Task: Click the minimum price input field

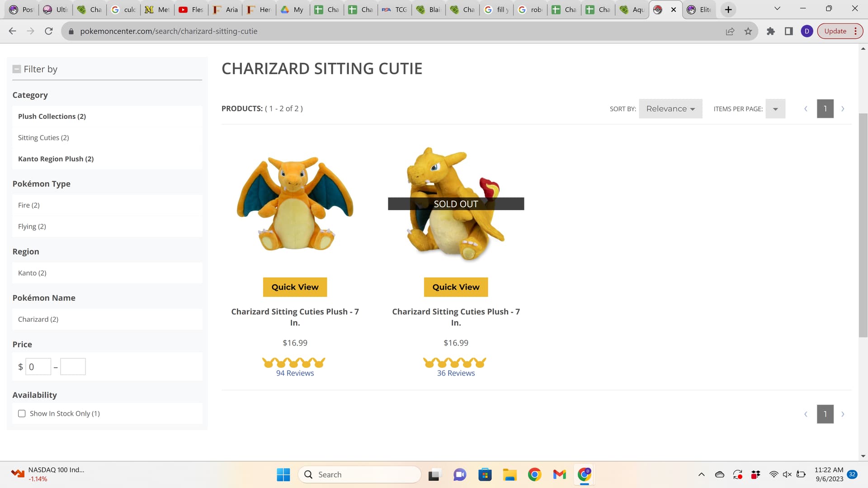Action: coord(38,367)
